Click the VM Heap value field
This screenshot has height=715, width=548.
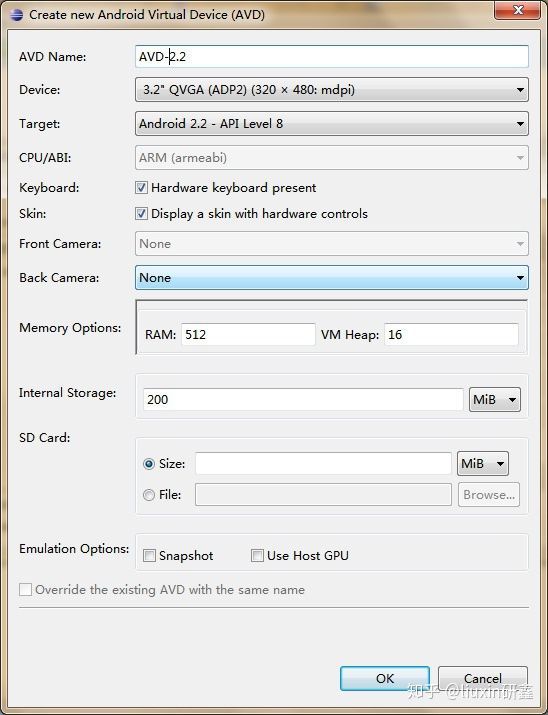451,335
